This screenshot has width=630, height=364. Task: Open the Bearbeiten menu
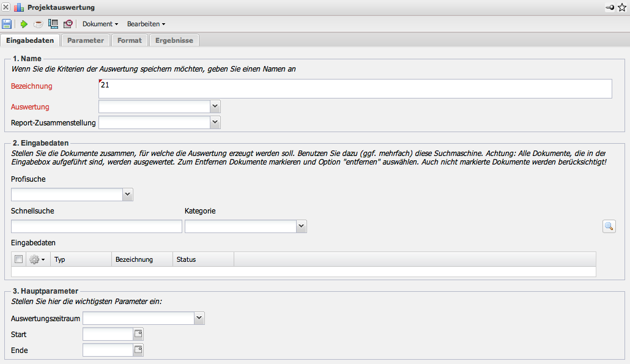pos(146,24)
